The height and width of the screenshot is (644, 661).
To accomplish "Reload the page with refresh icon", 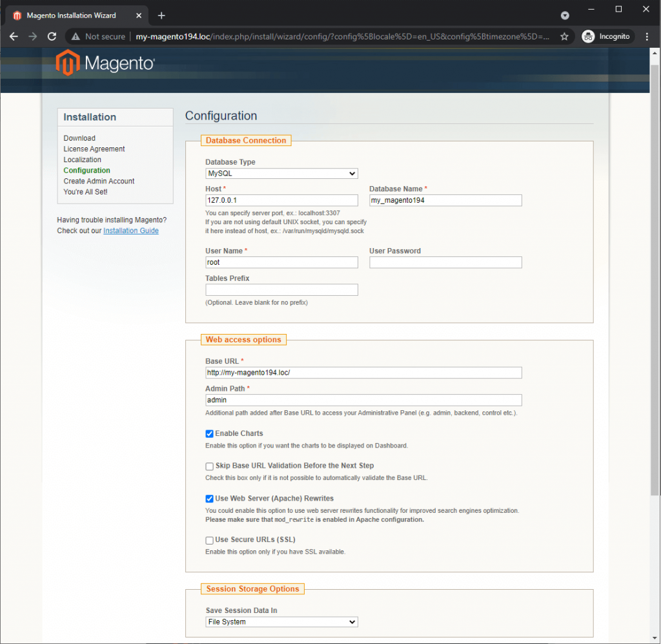I will point(52,37).
